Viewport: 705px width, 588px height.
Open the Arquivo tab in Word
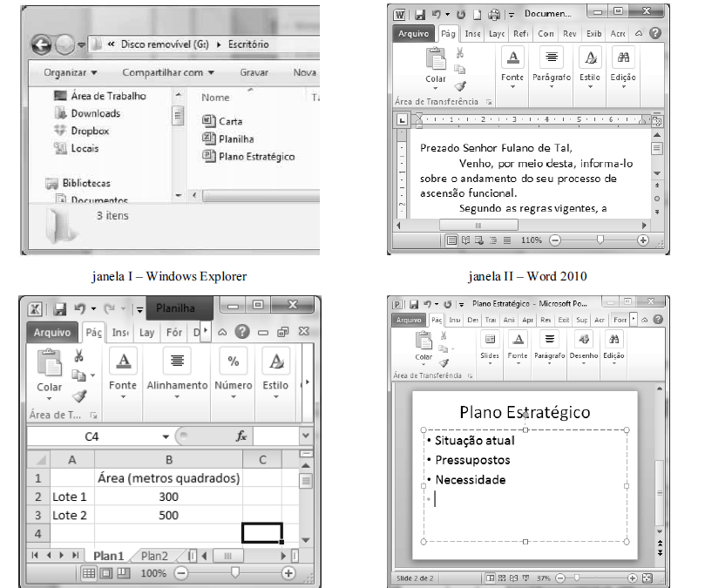coord(413,34)
